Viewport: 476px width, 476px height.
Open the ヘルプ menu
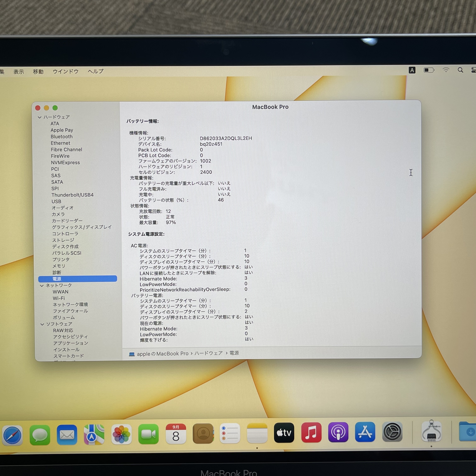[x=96, y=71]
